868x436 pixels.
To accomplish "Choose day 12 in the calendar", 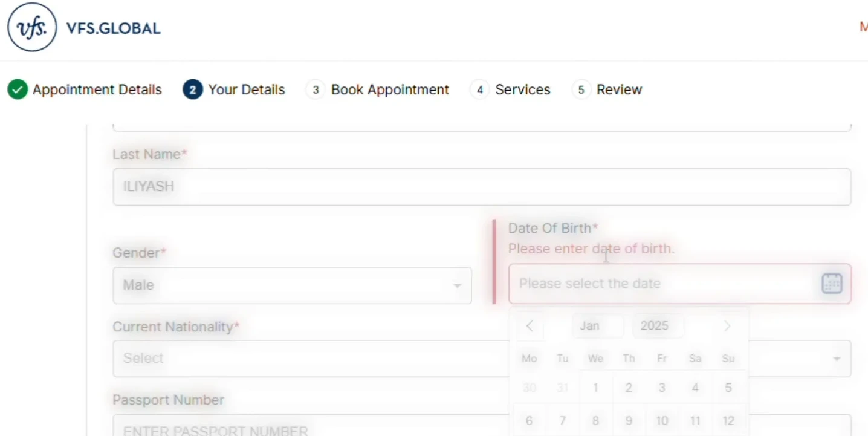I will click(728, 421).
